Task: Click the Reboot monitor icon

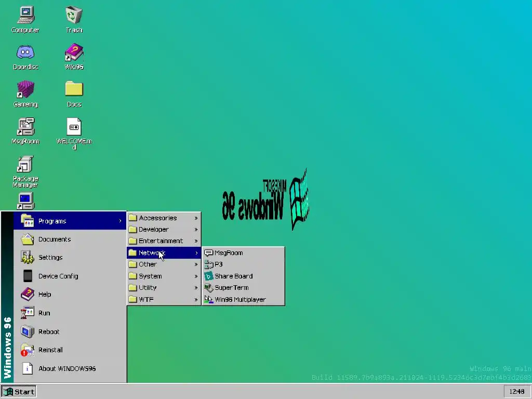Action: (x=27, y=331)
